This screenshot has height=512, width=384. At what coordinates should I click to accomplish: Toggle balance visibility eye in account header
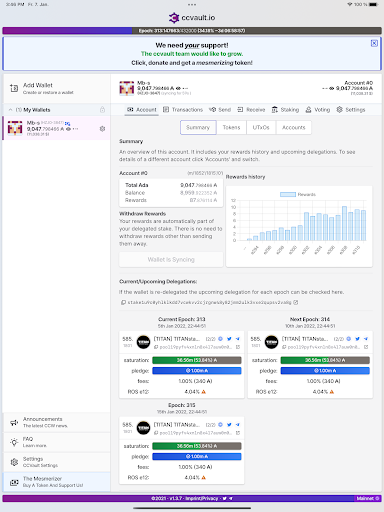(x=178, y=88)
